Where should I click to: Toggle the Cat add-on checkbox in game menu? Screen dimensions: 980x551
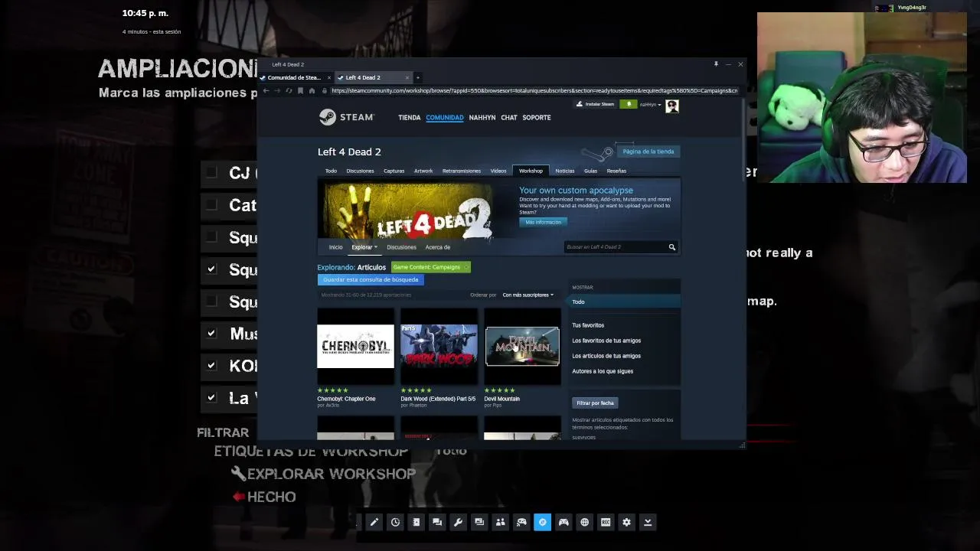pyautogui.click(x=211, y=205)
